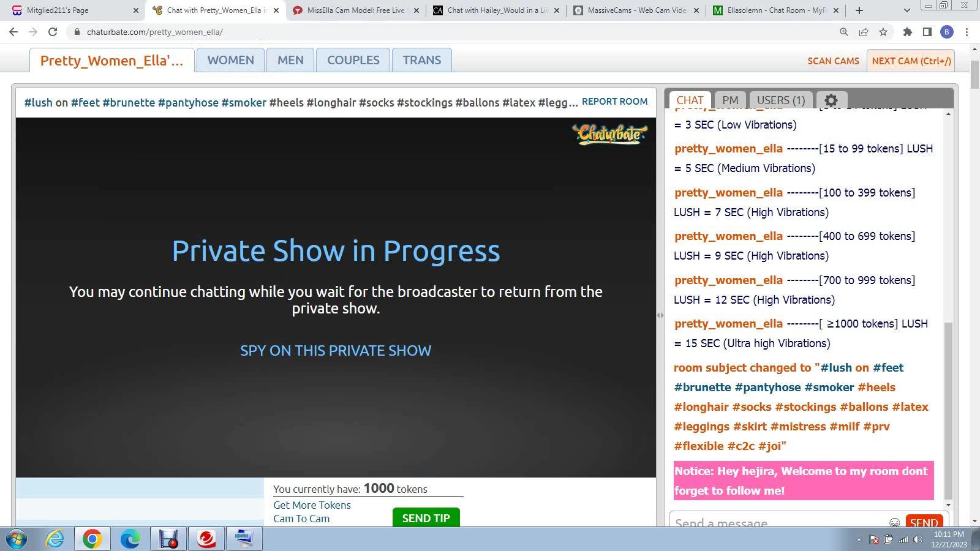Click the zoom magnifier icon in address bar

coord(844,32)
